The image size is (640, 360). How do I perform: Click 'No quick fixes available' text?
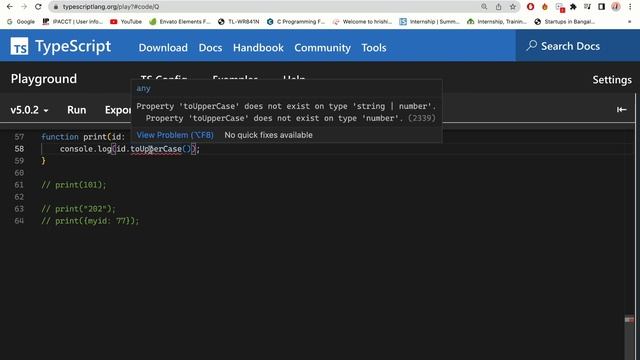click(268, 135)
